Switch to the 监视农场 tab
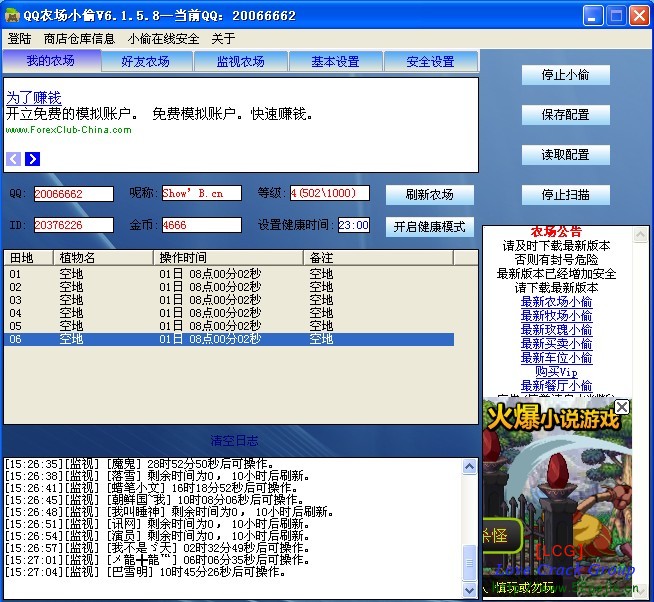654x602 pixels. 241,62
